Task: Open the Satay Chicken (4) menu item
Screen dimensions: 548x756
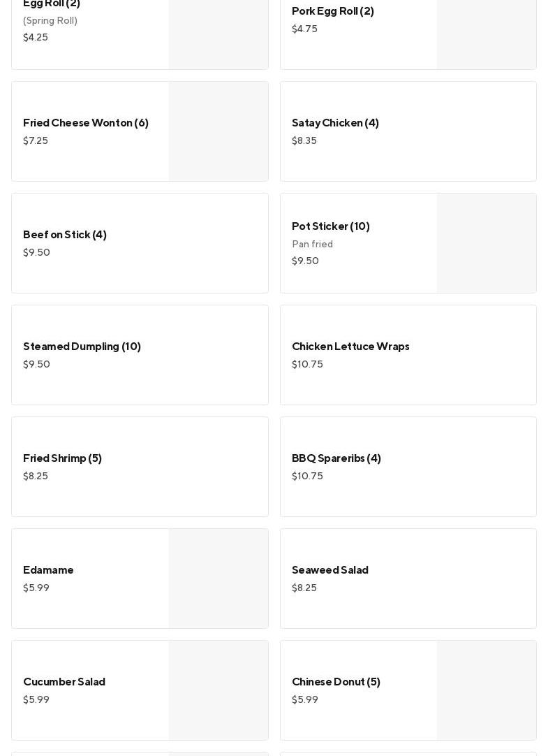Action: point(335,123)
